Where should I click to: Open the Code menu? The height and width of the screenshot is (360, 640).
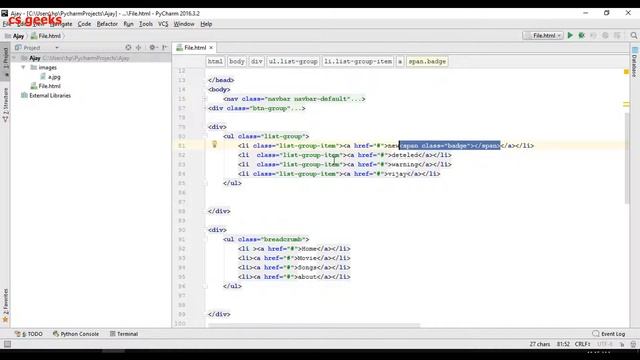point(84,24)
